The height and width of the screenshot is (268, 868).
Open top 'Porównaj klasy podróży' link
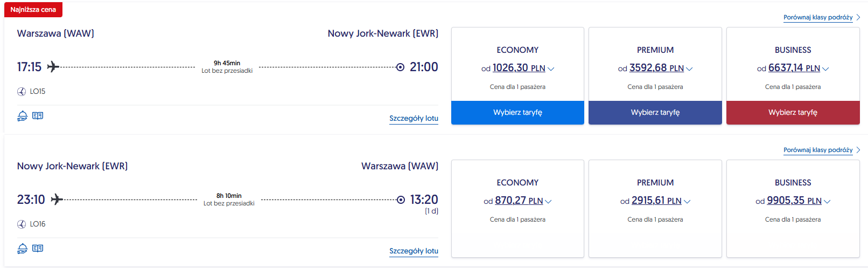pyautogui.click(x=818, y=17)
